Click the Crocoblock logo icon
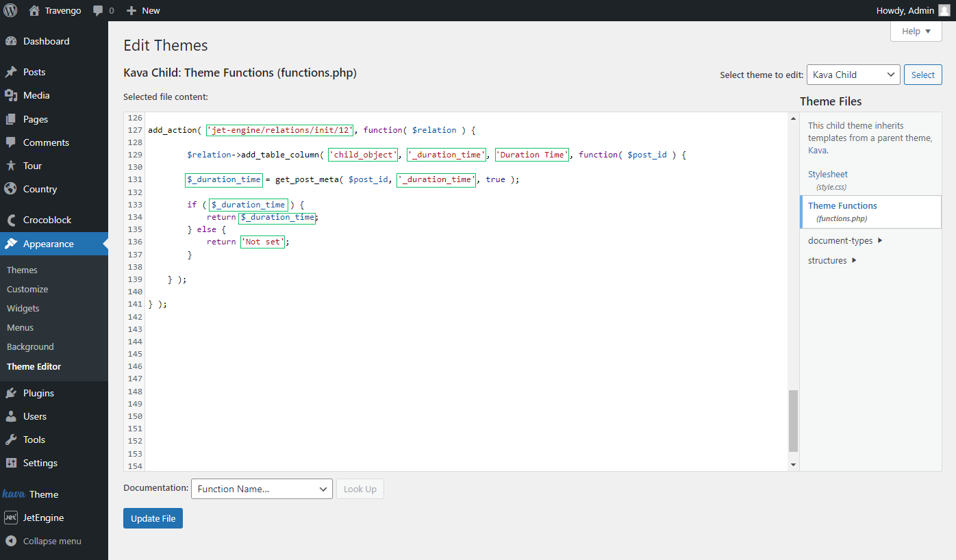The width and height of the screenshot is (956, 560). pos(11,220)
